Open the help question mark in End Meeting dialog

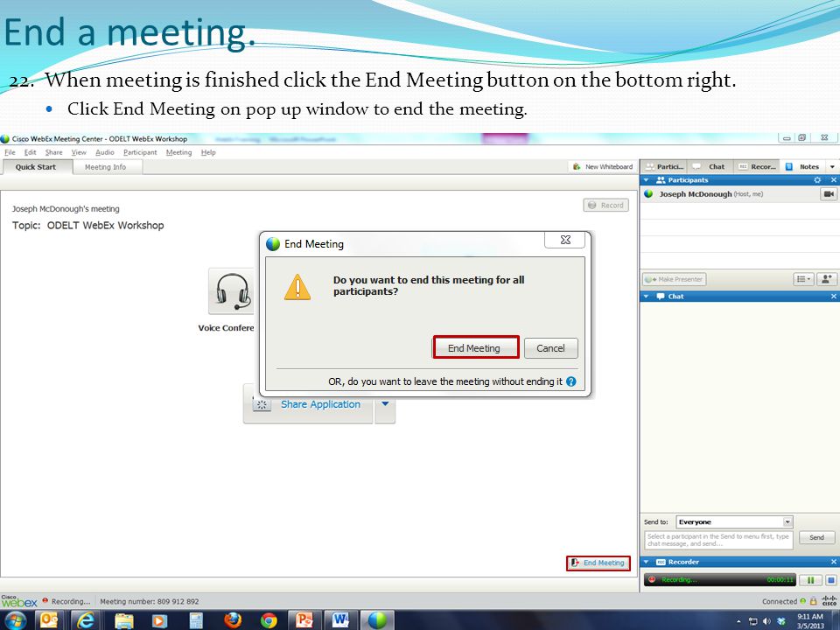[571, 381]
